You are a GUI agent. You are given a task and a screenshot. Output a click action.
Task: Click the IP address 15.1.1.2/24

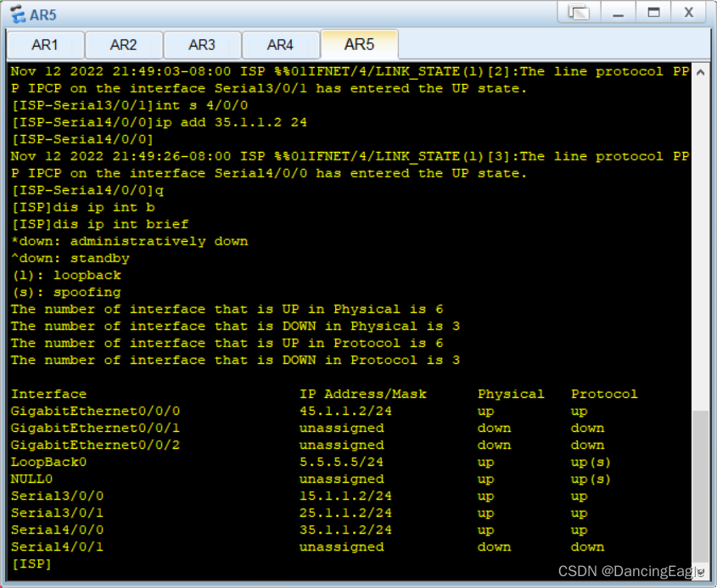click(x=345, y=496)
